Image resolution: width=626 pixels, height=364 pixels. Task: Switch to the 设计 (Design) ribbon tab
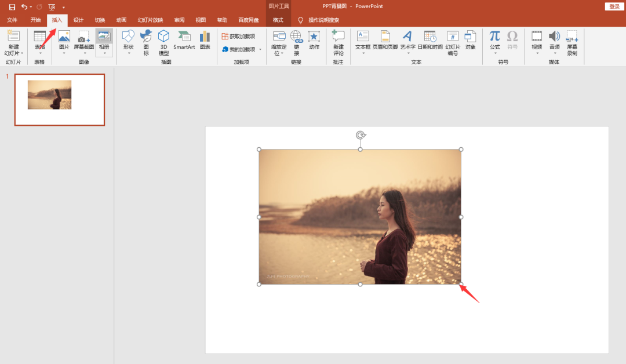(x=78, y=20)
